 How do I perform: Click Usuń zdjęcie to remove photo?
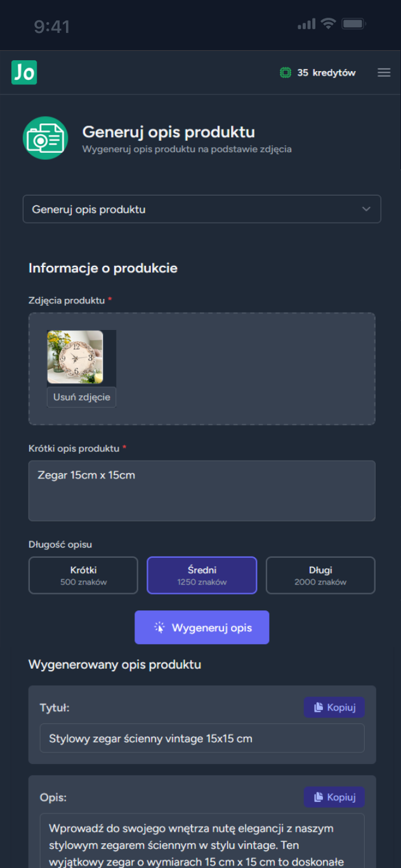[x=82, y=397]
